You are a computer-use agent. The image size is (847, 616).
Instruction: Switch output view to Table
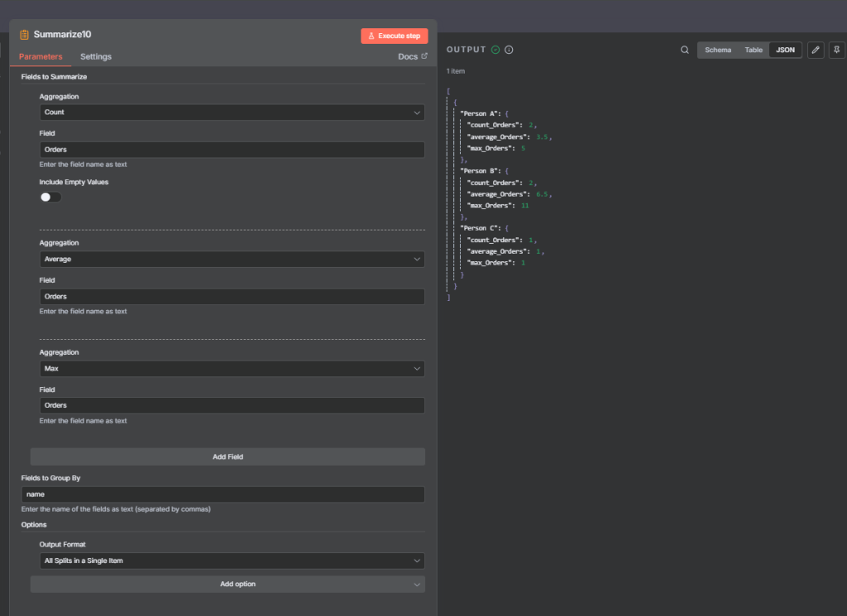754,50
